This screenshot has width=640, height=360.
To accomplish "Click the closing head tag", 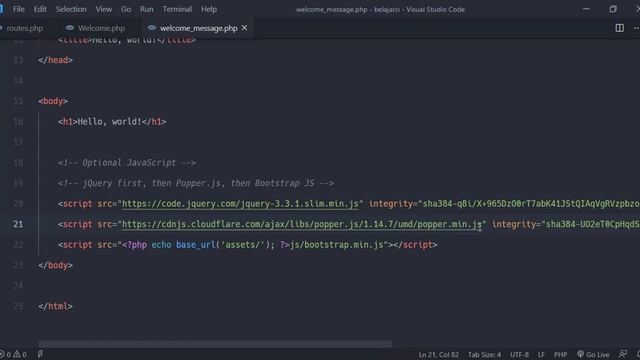I will point(55,60).
